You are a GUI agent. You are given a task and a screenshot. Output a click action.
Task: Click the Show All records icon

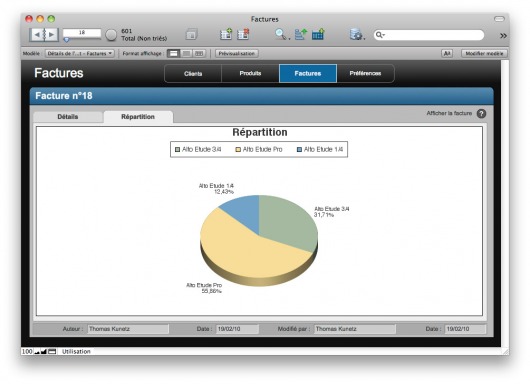tap(191, 34)
